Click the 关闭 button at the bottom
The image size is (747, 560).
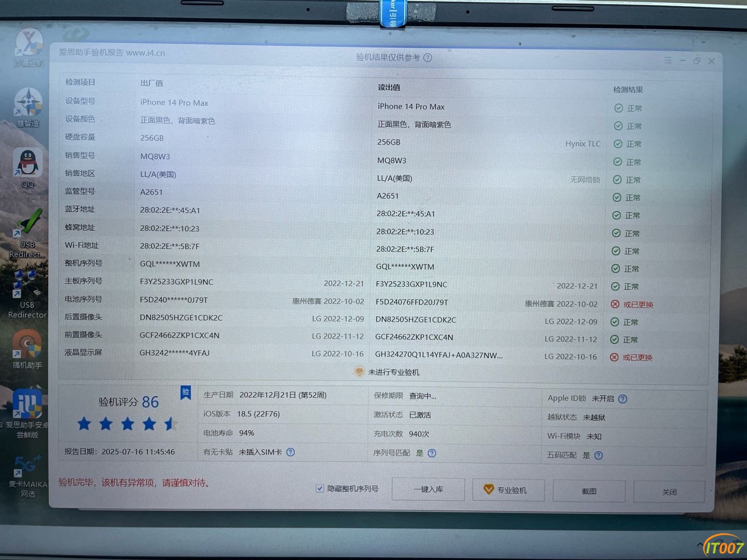pyautogui.click(x=669, y=492)
